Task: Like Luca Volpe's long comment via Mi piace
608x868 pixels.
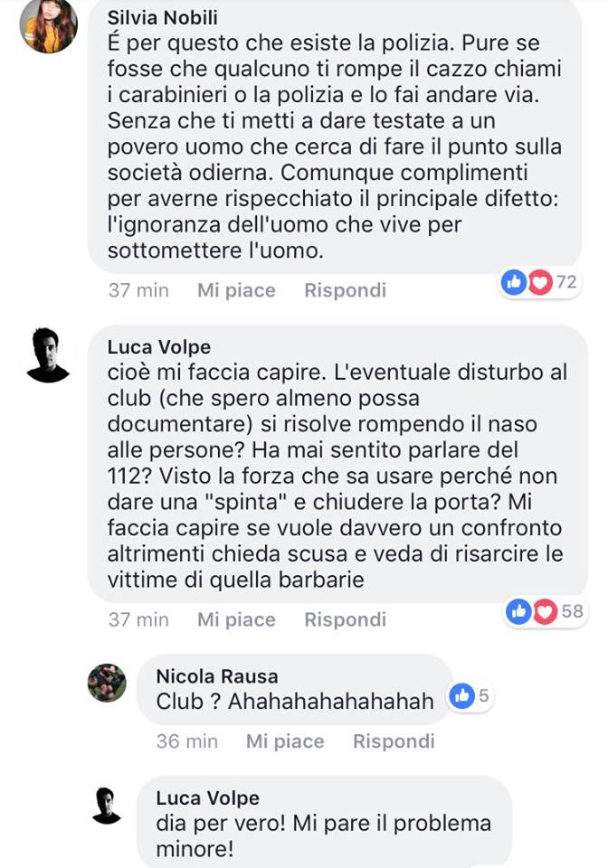Action: [x=236, y=619]
